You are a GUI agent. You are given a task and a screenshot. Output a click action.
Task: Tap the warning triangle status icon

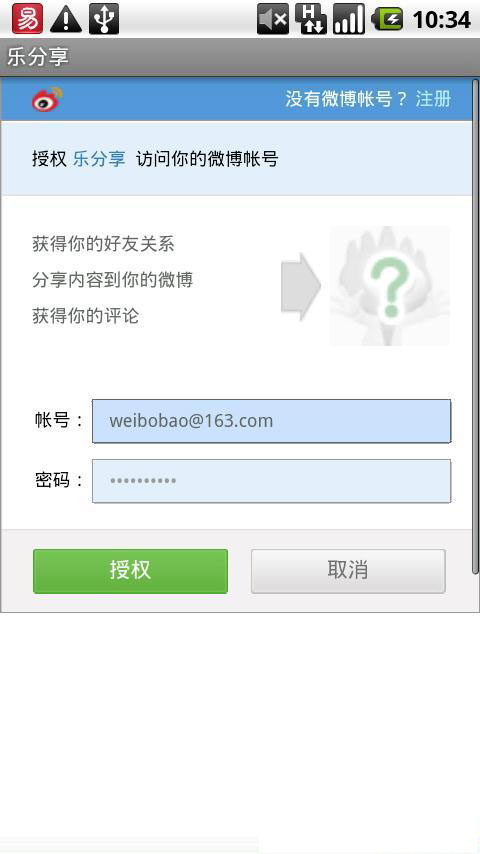[x=66, y=20]
